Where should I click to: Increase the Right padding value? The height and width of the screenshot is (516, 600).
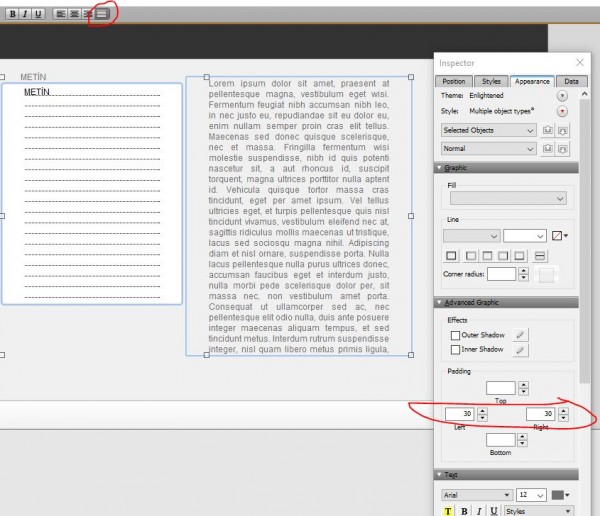point(563,411)
